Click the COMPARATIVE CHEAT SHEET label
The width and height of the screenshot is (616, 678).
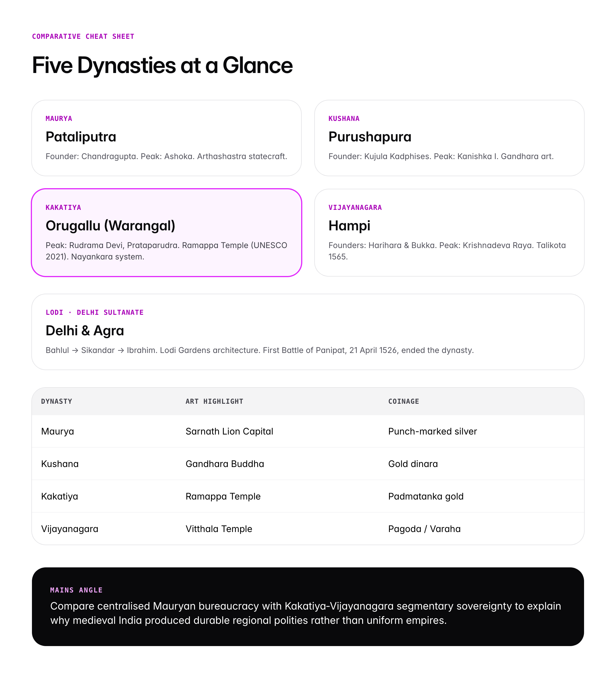83,36
